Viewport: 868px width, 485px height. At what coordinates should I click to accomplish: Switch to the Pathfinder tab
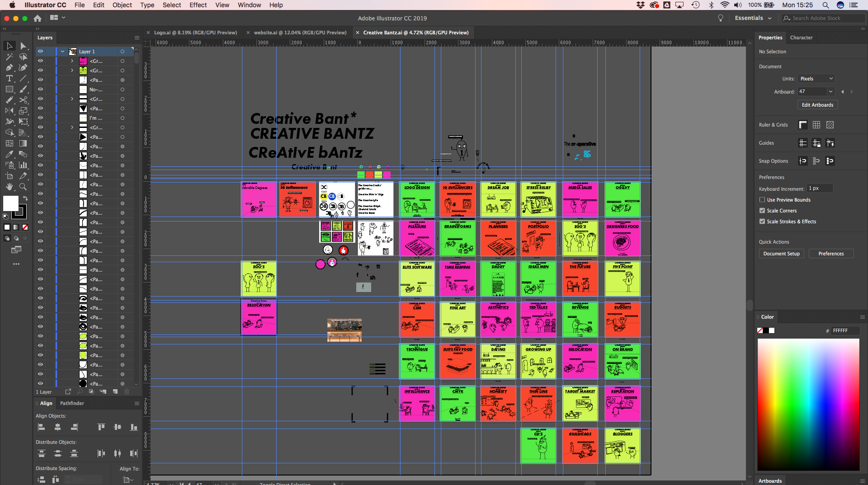coord(72,403)
